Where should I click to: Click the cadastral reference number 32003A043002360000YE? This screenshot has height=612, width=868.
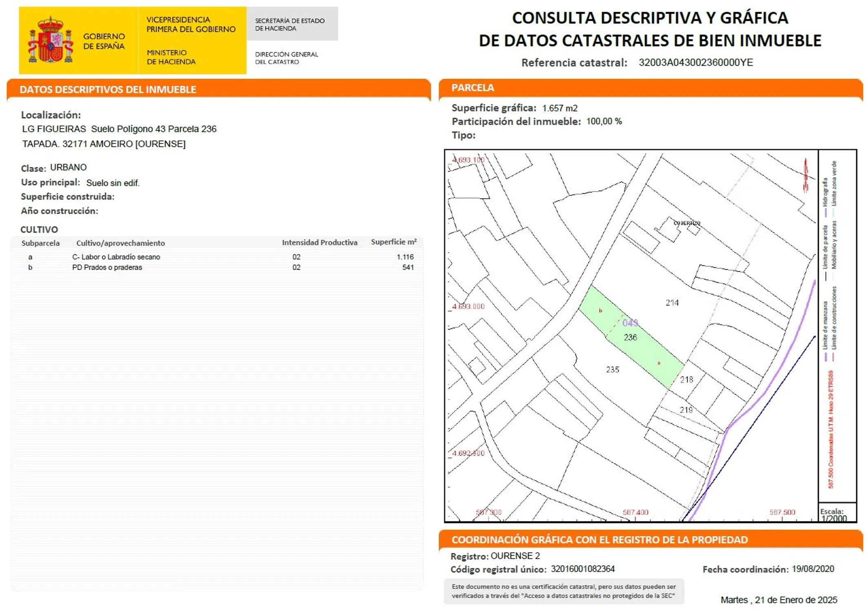click(696, 62)
